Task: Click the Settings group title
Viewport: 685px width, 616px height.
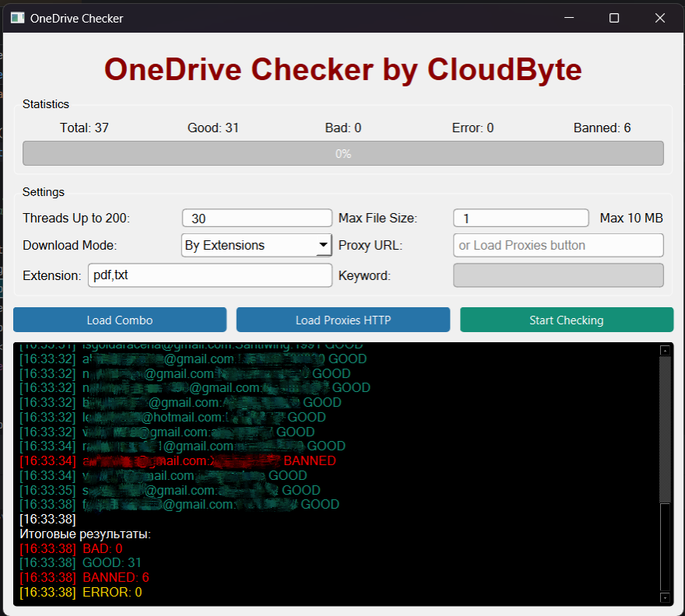Action: click(44, 192)
